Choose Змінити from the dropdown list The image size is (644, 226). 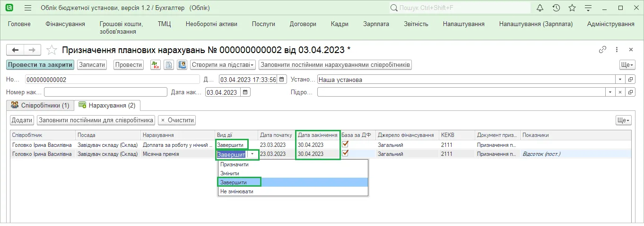pyautogui.click(x=293, y=173)
